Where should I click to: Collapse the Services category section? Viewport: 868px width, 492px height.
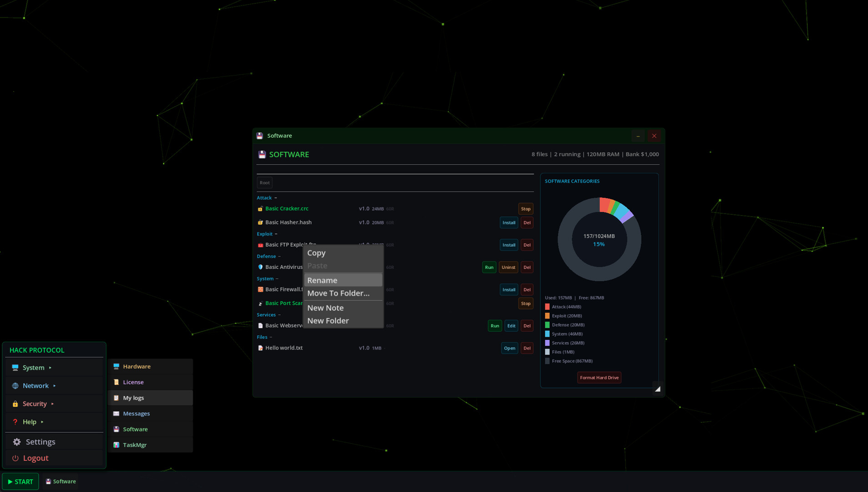(279, 315)
